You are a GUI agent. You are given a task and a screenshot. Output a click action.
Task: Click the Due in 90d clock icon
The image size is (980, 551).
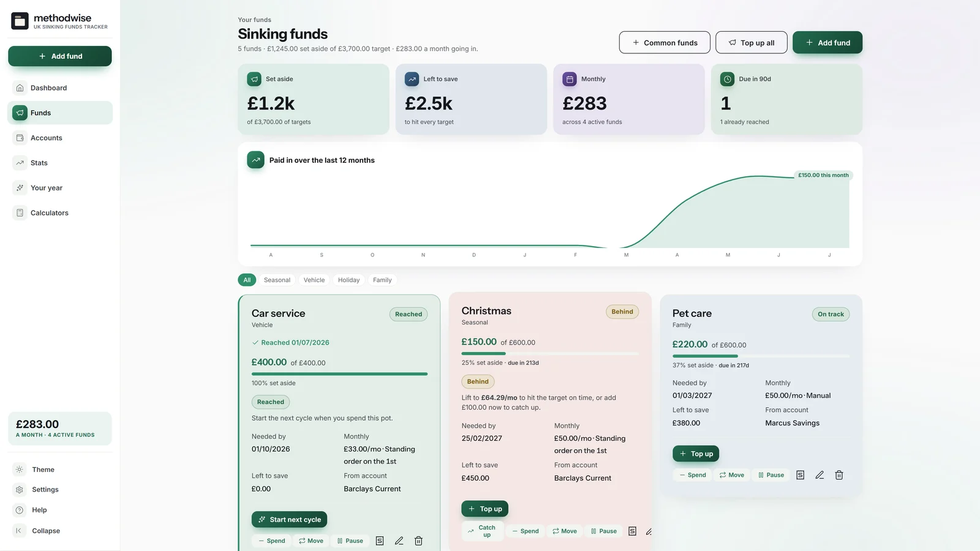tap(728, 79)
